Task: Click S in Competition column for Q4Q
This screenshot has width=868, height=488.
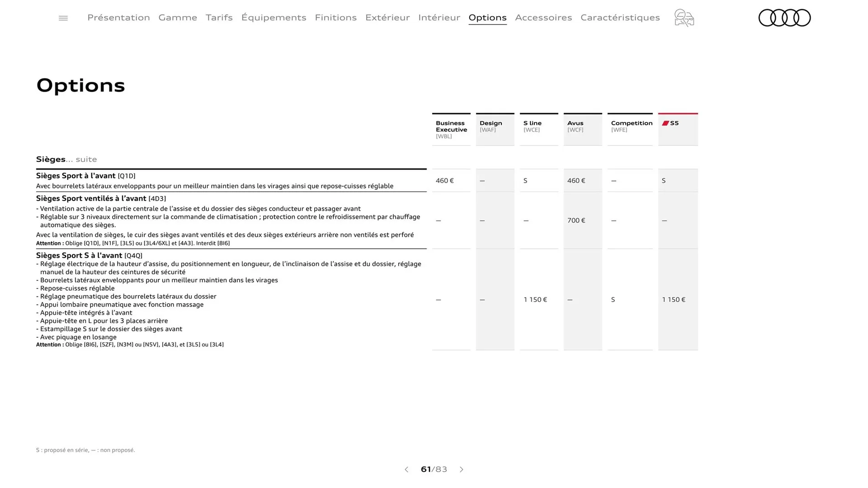Action: point(613,300)
